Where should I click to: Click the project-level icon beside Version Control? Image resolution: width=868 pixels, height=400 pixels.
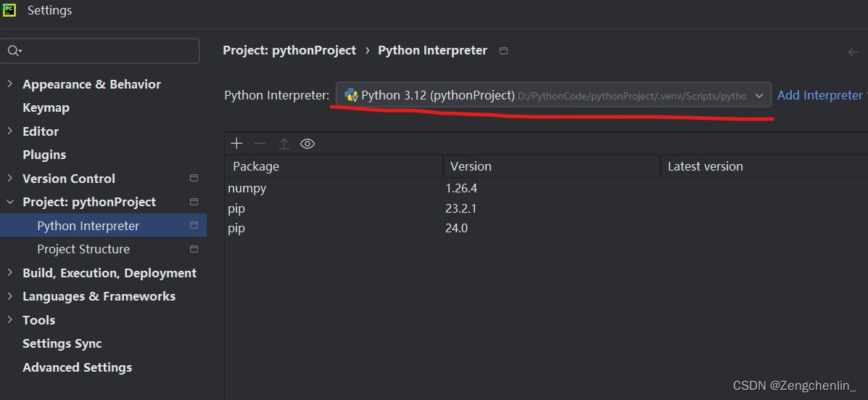point(194,179)
